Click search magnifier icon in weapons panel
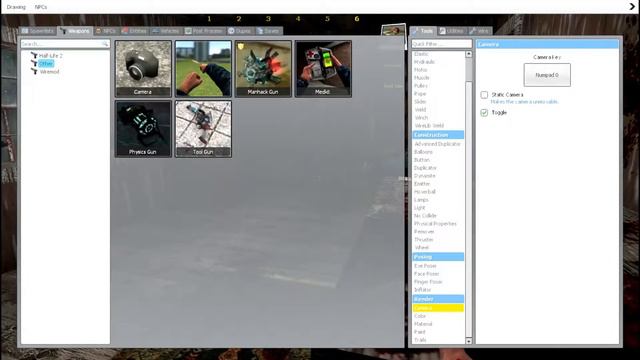The width and height of the screenshot is (640, 360). click(x=105, y=44)
